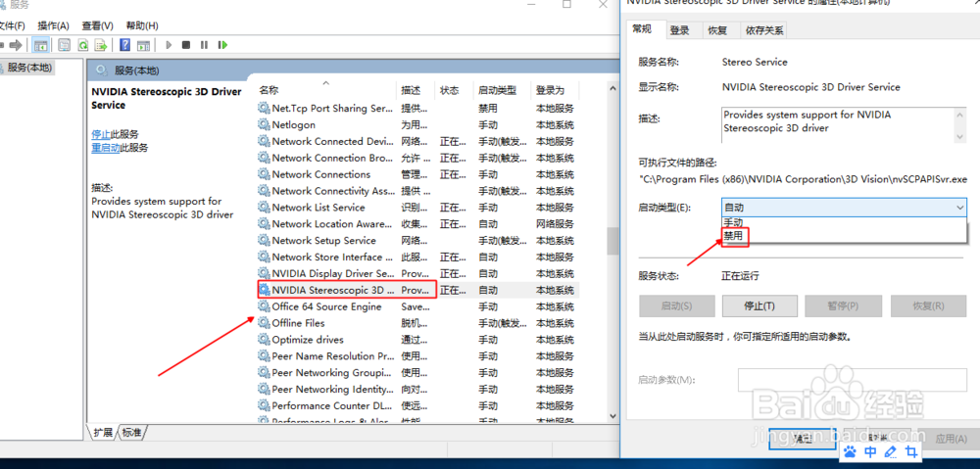Click the 停止(T) button in properties

(x=760, y=306)
